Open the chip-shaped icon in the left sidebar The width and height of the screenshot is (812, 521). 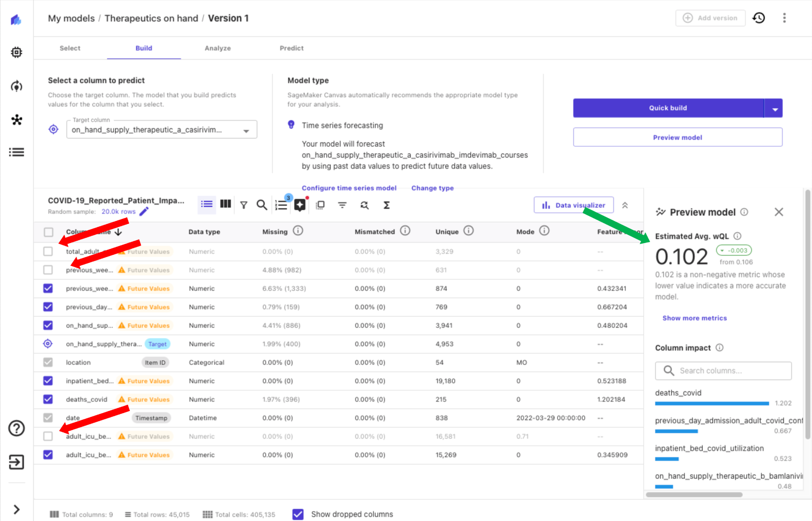16,52
